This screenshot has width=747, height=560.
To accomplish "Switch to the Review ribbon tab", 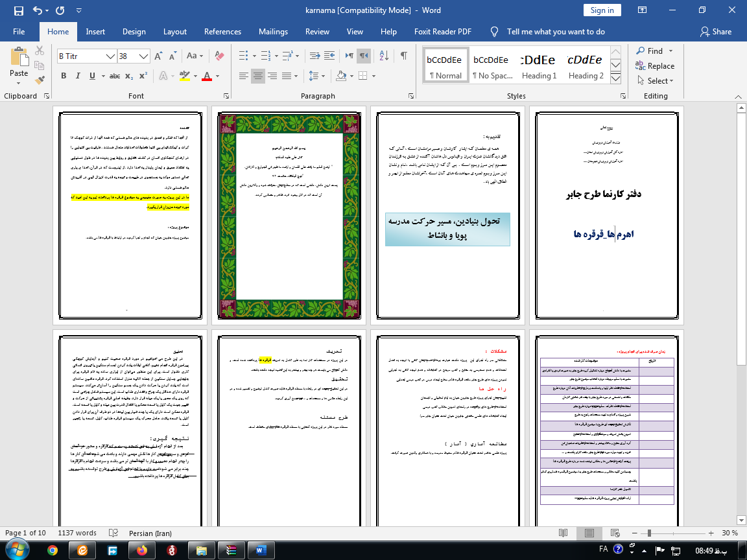I will tap(317, 31).
